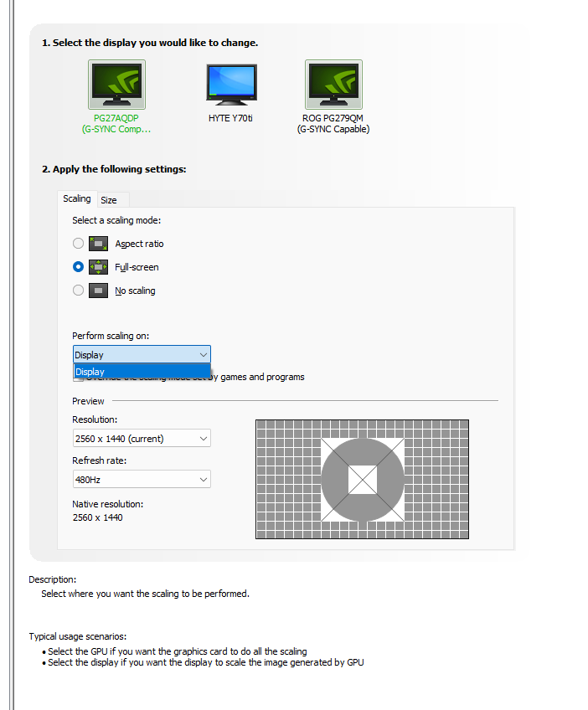The width and height of the screenshot is (588, 710).
Task: Choose the Full-screen radio button
Action: pyautogui.click(x=79, y=267)
